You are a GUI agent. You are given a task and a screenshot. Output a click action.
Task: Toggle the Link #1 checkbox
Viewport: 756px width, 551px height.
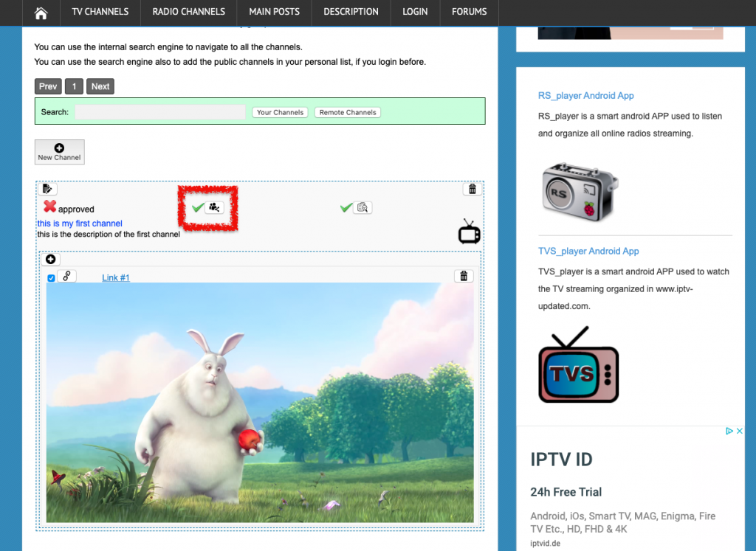51,278
